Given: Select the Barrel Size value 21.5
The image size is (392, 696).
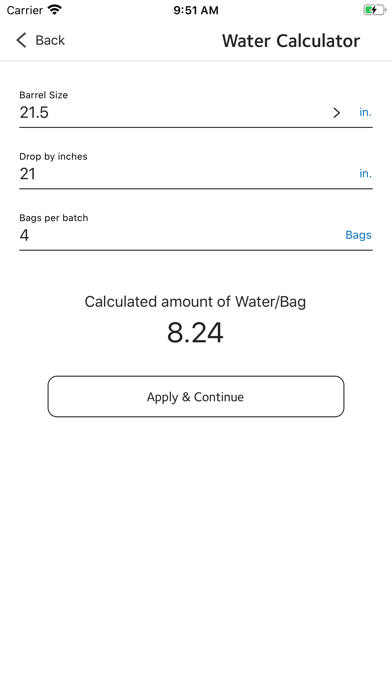Looking at the screenshot, I should click(34, 112).
